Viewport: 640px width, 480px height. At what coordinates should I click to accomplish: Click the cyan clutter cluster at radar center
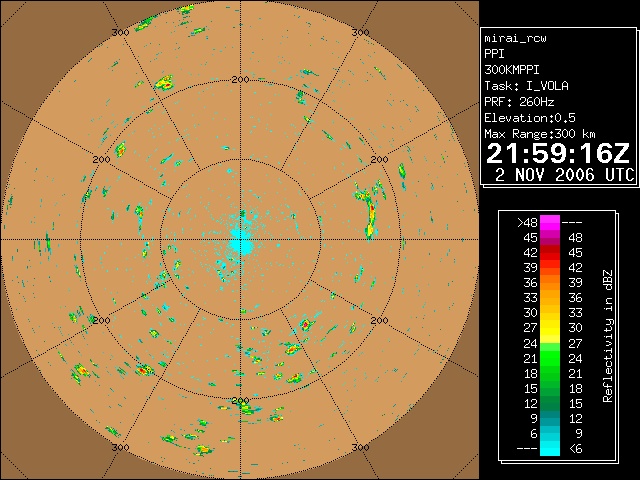coord(241,243)
